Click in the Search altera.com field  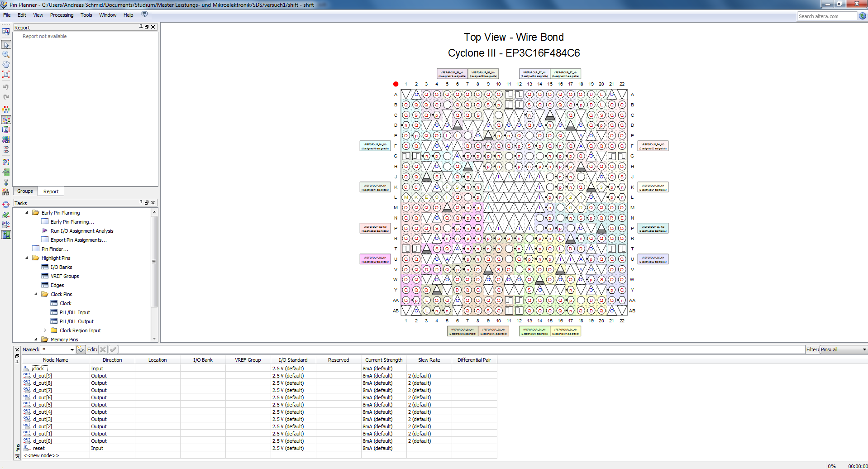pyautogui.click(x=827, y=16)
